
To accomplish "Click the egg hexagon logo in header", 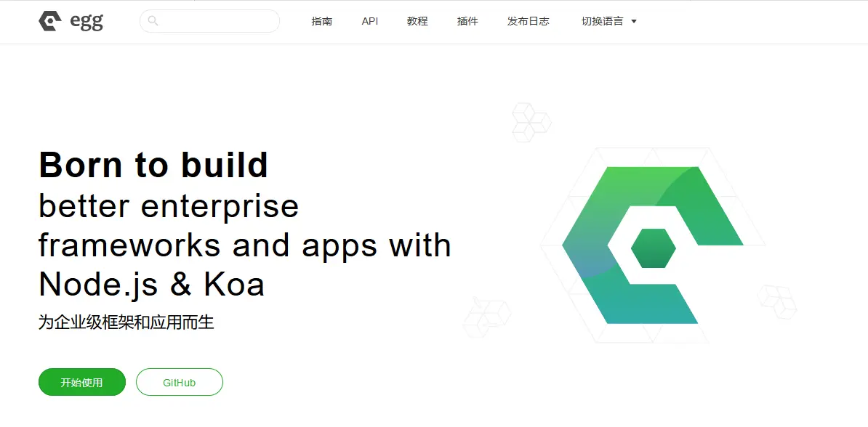I will 51,22.
